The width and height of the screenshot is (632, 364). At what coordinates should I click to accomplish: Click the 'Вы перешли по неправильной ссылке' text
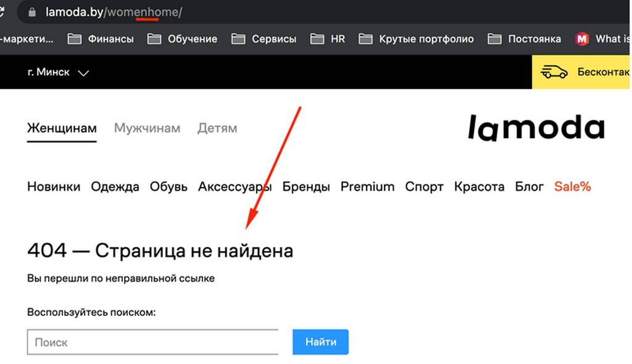pyautogui.click(x=121, y=278)
